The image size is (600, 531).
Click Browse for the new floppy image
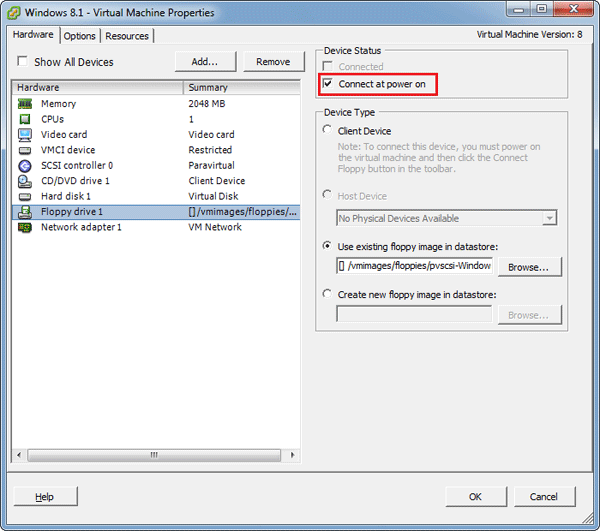[x=530, y=315]
